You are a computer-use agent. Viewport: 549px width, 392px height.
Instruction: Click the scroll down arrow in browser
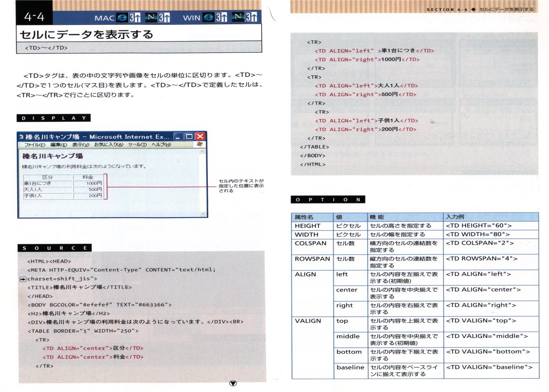203,214
